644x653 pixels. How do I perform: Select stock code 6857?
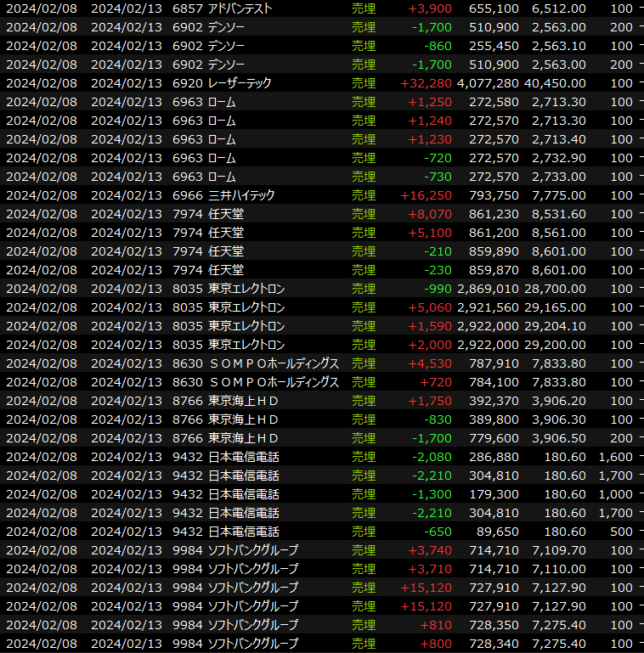tap(187, 8)
